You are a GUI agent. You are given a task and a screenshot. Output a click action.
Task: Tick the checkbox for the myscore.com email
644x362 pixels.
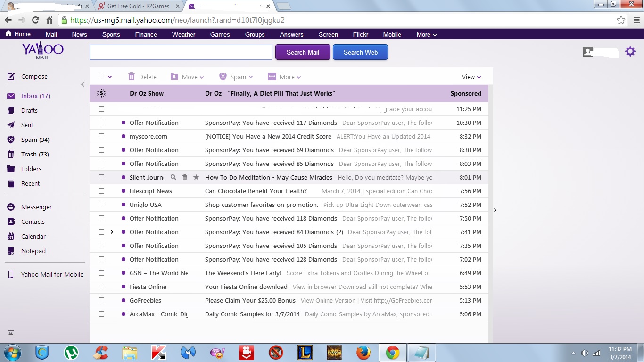click(101, 136)
